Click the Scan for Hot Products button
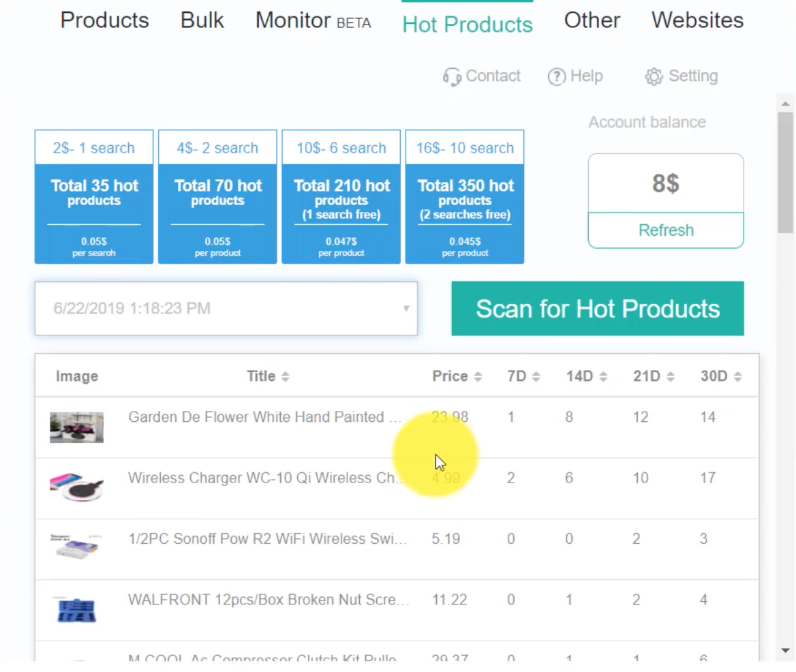Image resolution: width=796 pixels, height=672 pixels. coord(597,309)
